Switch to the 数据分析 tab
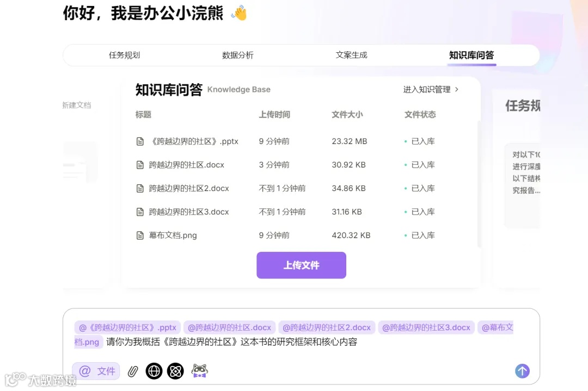The image size is (588, 391). tap(237, 55)
